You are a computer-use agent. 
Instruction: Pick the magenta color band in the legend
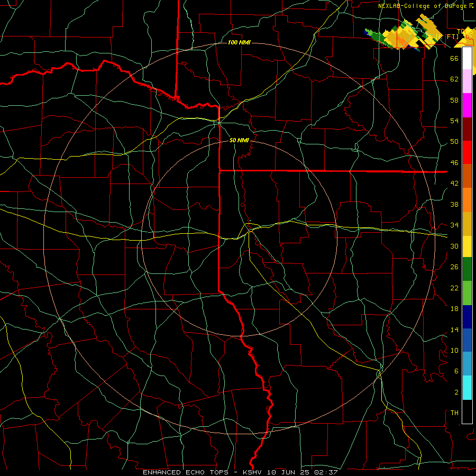click(x=467, y=105)
